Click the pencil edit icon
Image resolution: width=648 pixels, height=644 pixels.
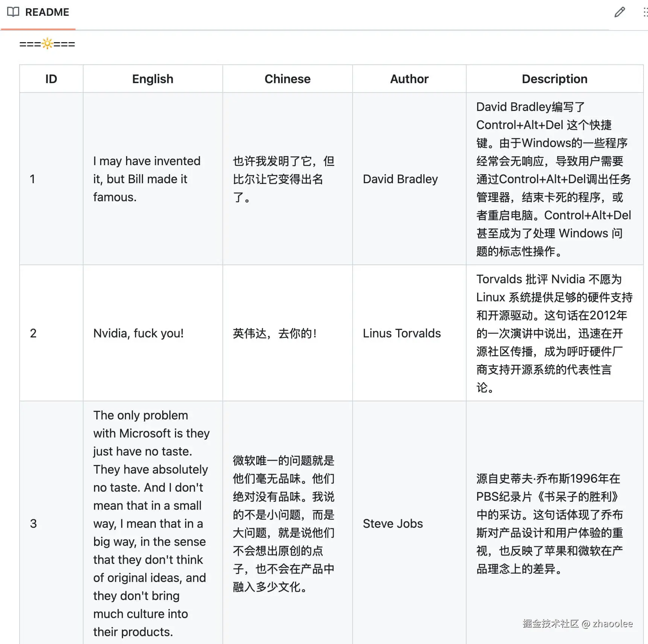[x=619, y=12]
